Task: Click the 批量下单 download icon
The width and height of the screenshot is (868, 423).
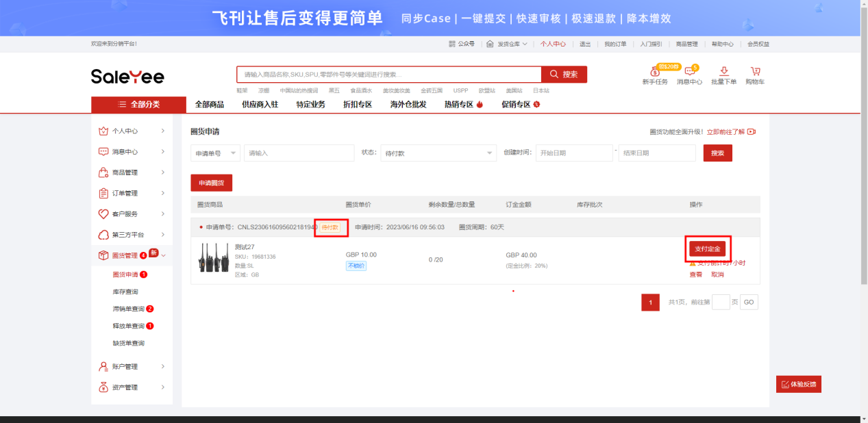Action: [x=723, y=71]
